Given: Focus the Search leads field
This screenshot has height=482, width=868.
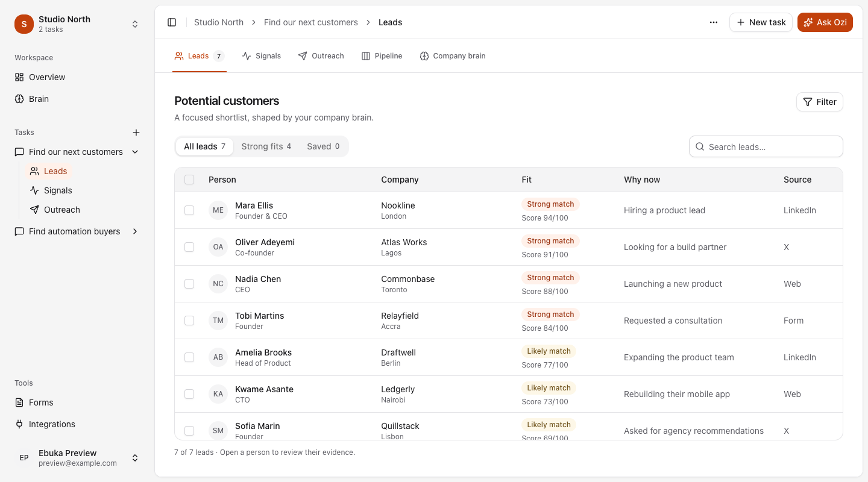Looking at the screenshot, I should (766, 146).
